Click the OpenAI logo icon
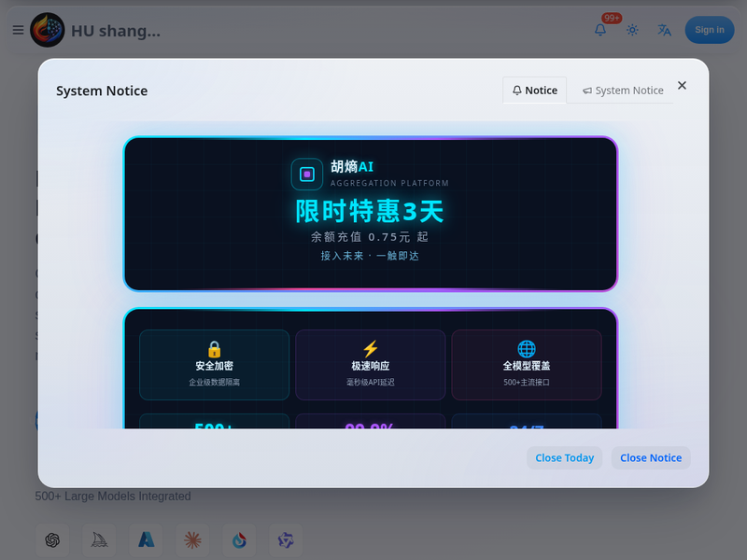Image resolution: width=747 pixels, height=560 pixels. [x=52, y=540]
